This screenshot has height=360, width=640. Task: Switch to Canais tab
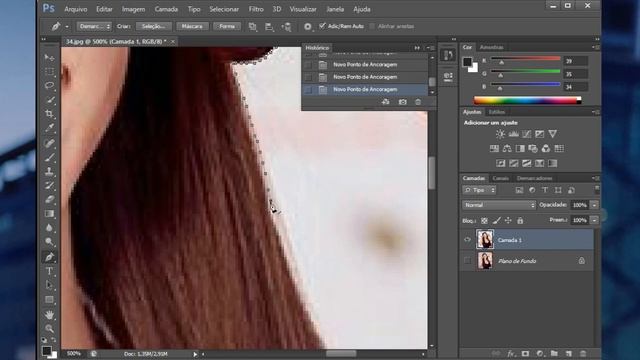(x=500, y=178)
